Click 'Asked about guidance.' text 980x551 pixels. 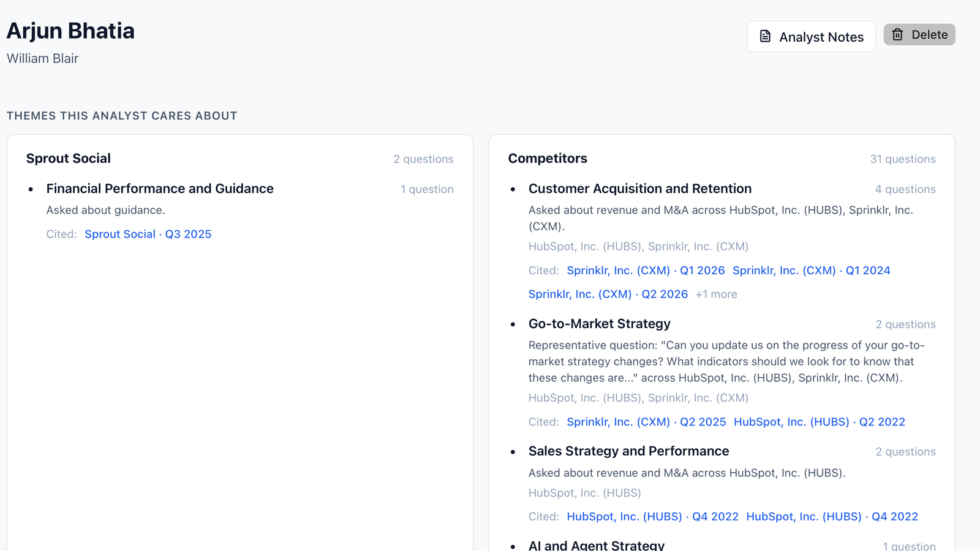106,210
